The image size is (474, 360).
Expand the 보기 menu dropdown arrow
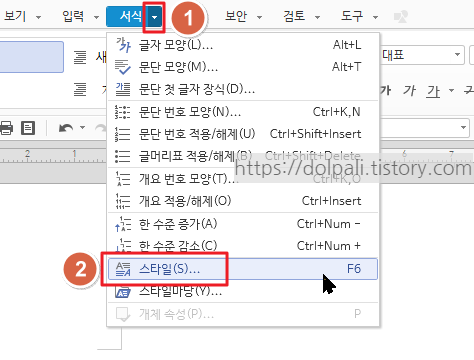39,17
